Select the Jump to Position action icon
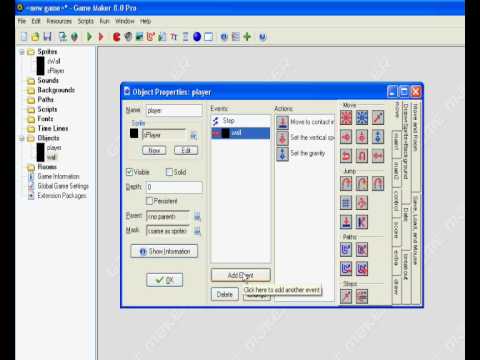The width and height of the screenshot is (480, 360). point(346,184)
